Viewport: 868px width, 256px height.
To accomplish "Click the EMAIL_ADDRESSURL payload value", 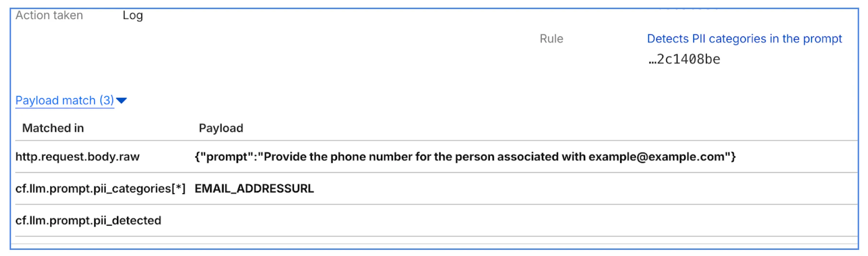I will (x=254, y=189).
